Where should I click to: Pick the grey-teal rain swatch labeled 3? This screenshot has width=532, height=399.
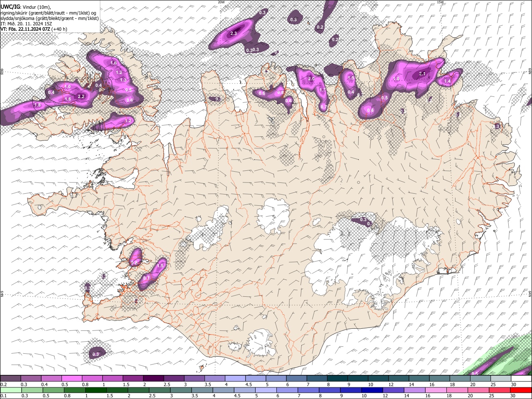181,390
